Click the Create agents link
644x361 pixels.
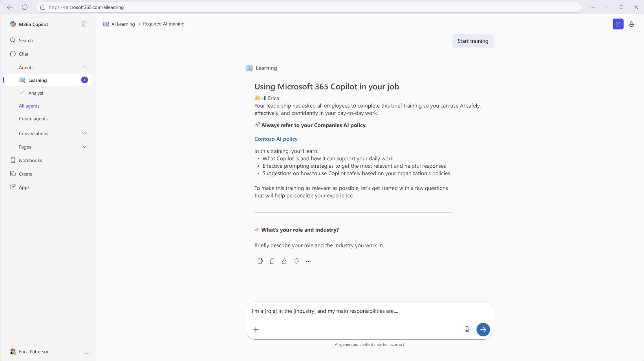tap(33, 119)
